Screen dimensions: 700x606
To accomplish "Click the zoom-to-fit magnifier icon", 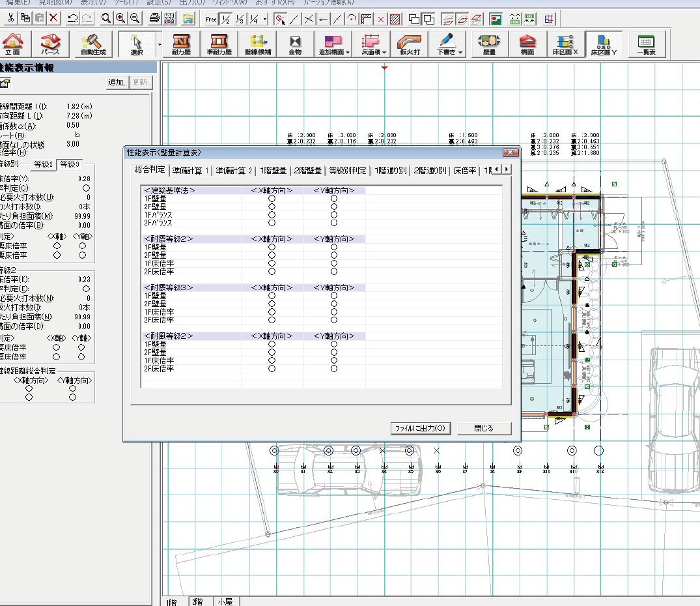I will point(105,18).
